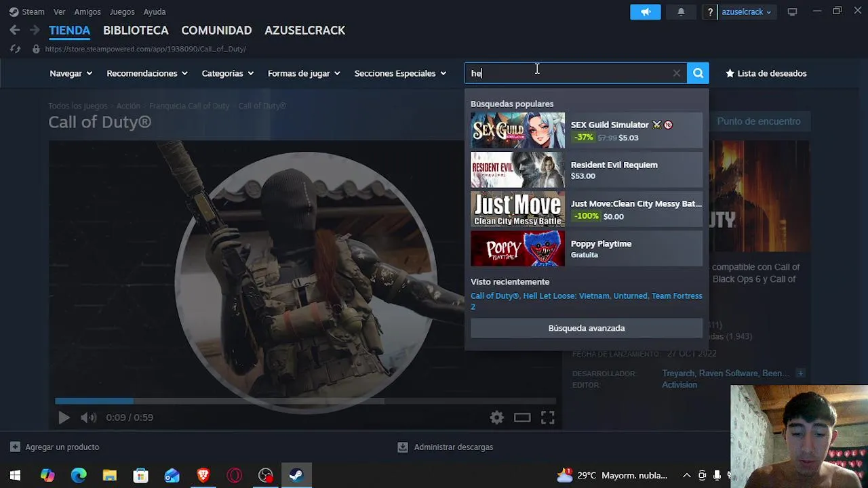Open the TIENDA tab
868x488 pixels.
[x=69, y=30]
